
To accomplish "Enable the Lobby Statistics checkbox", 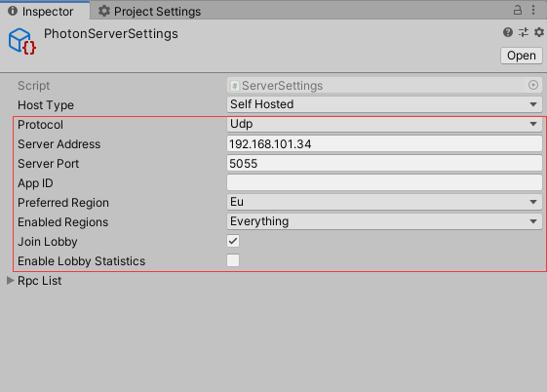I will click(233, 260).
